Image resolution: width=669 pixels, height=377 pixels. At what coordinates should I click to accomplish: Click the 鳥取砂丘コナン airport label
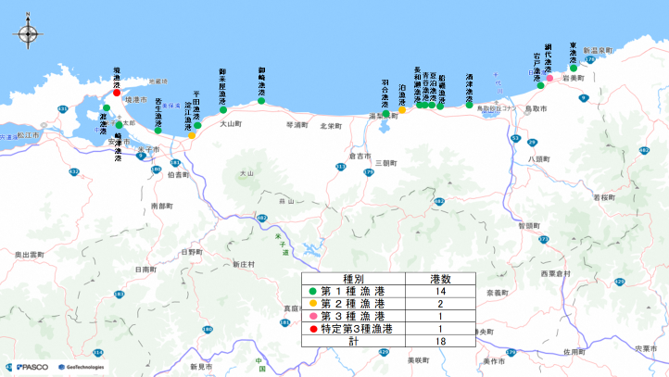pos(496,109)
